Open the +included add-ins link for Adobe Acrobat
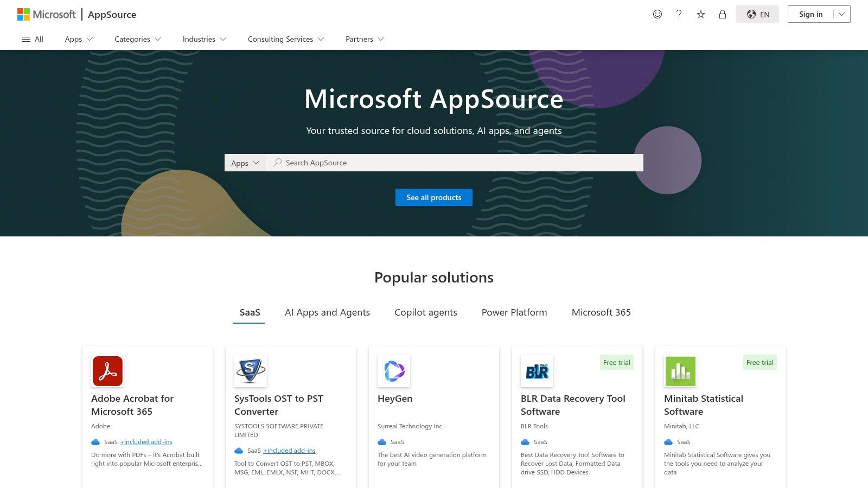 145,441
